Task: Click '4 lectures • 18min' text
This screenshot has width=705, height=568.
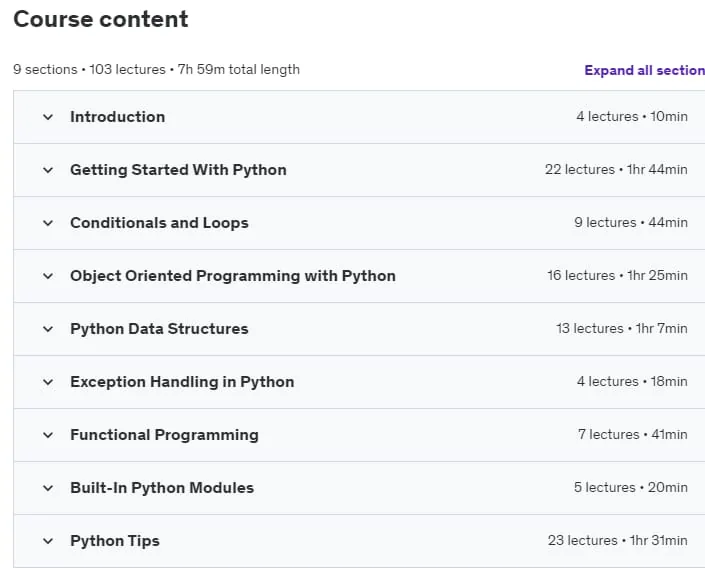Action: [632, 382]
